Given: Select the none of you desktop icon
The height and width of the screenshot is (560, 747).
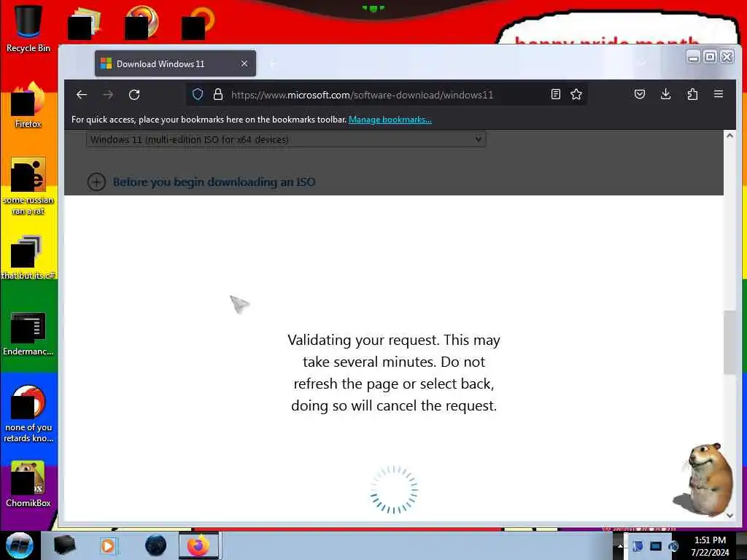Looking at the screenshot, I should (x=28, y=414).
